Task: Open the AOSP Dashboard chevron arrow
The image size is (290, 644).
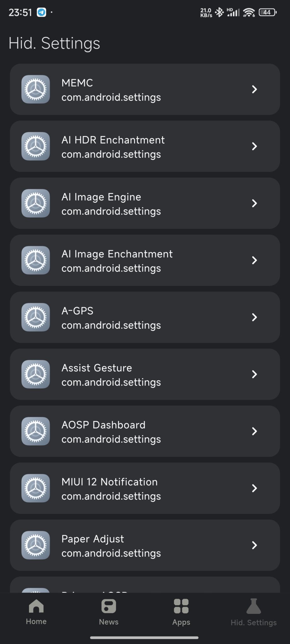Action: point(254,431)
